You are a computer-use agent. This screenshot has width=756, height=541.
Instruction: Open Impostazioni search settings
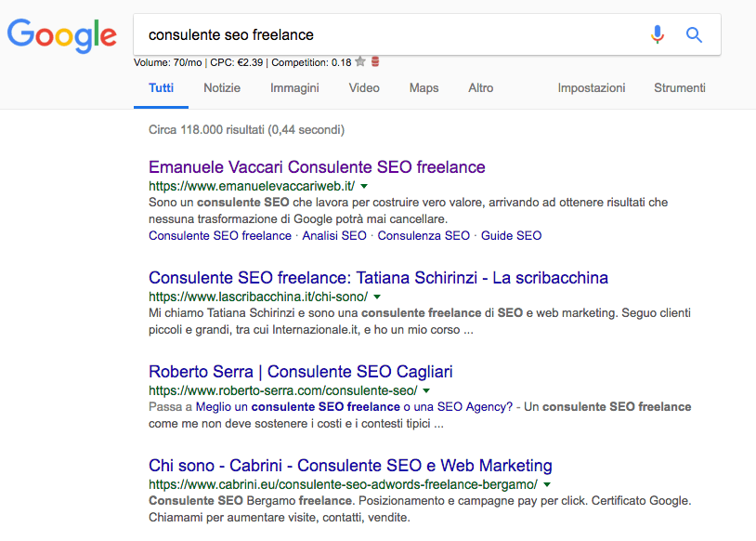point(592,88)
